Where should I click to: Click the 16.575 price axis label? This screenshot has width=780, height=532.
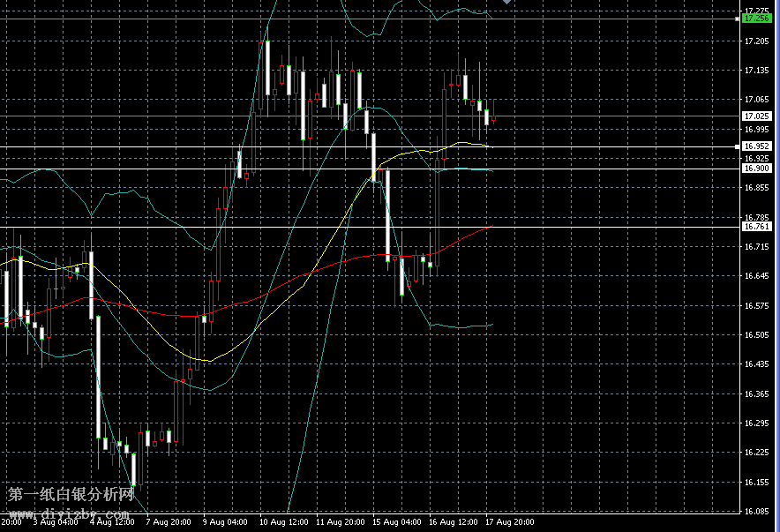point(756,306)
